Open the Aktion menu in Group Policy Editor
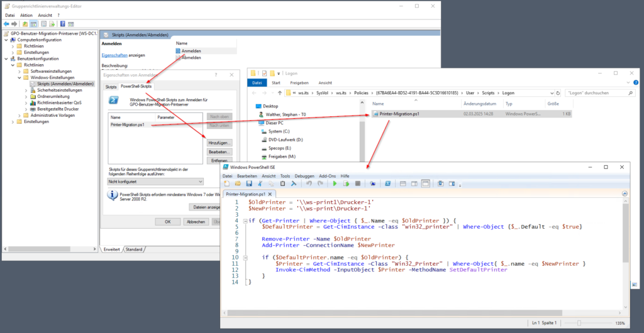Image resolution: width=644 pixels, height=333 pixels. point(26,15)
